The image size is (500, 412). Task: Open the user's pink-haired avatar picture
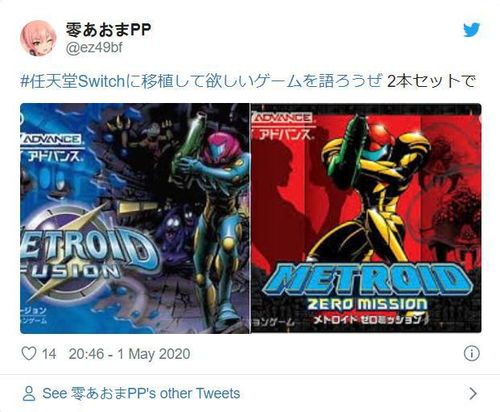38,38
